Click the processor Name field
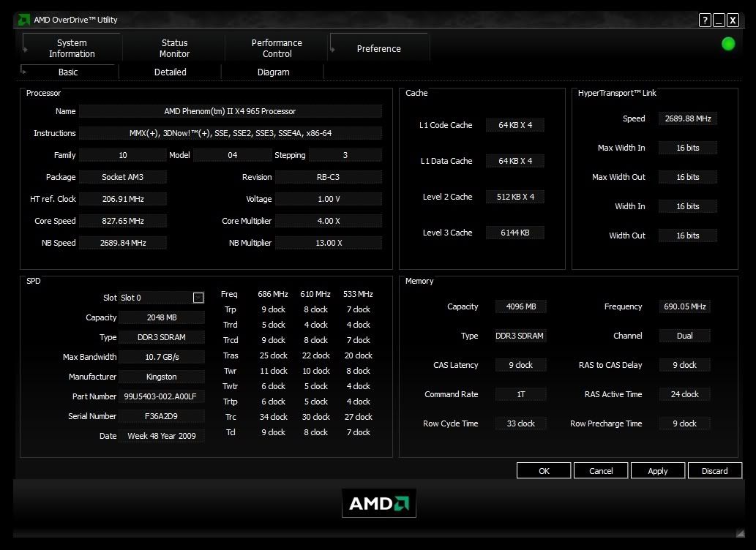Image resolution: width=756 pixels, height=550 pixels. tap(230, 111)
